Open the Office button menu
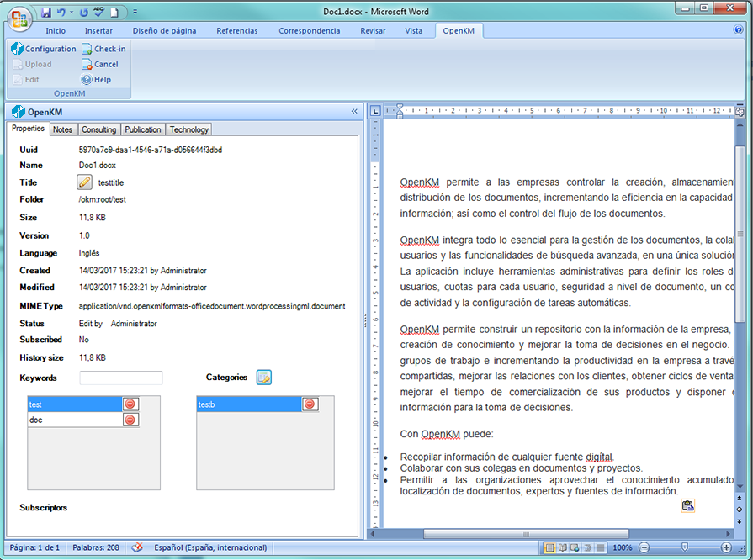 [19, 18]
